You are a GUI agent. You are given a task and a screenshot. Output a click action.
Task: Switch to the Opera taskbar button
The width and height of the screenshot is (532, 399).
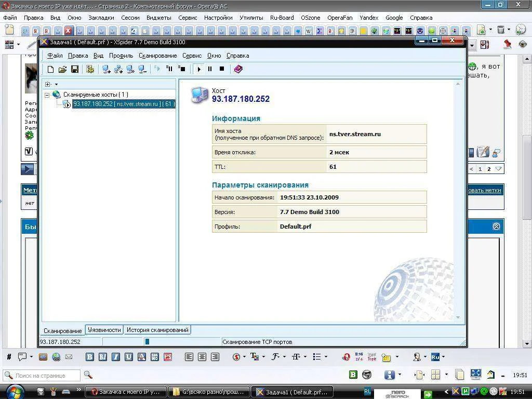[126, 392]
